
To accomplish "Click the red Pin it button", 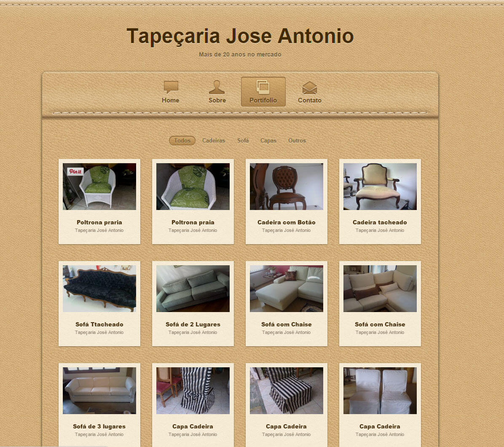I will [x=75, y=171].
